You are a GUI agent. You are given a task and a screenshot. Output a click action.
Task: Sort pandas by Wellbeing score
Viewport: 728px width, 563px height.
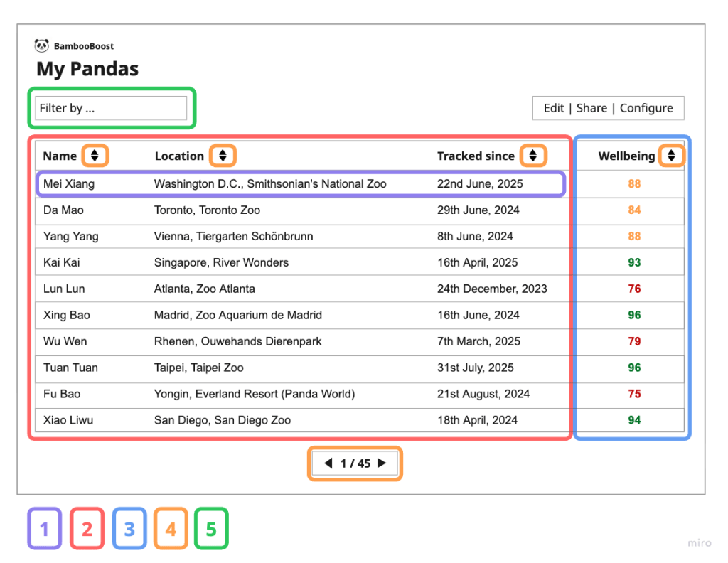pyautogui.click(x=671, y=156)
